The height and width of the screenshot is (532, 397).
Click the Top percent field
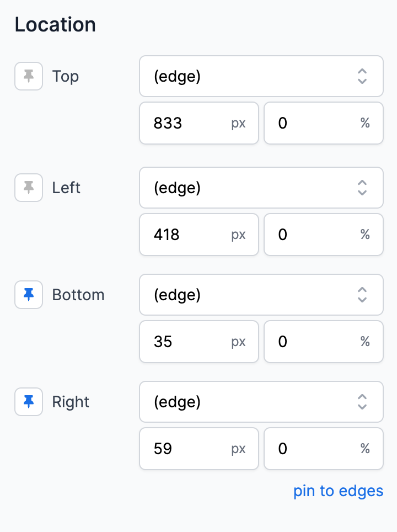[324, 123]
